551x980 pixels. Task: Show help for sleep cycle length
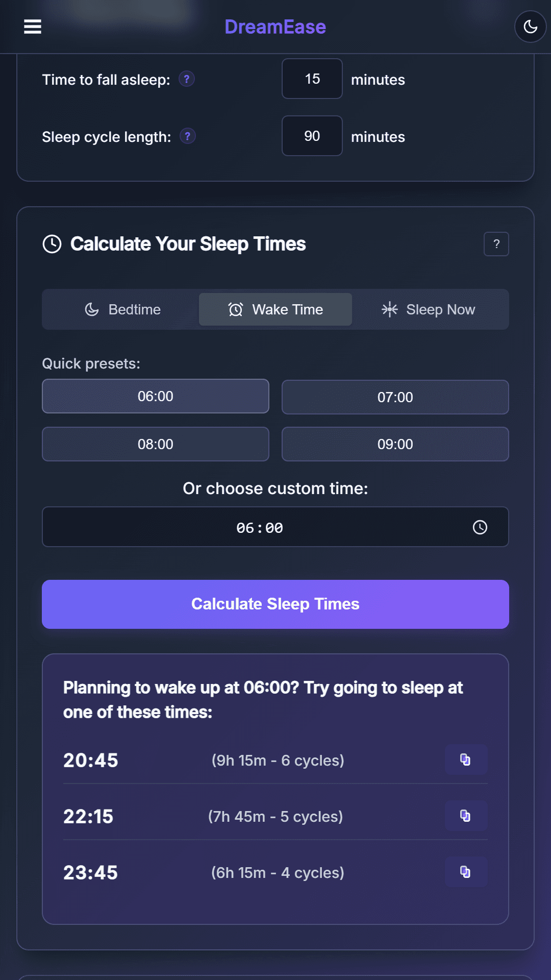pos(188,136)
